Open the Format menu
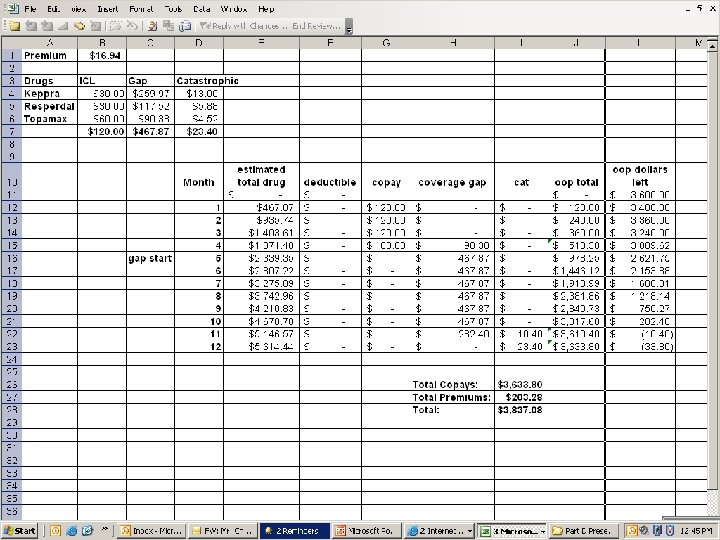 pos(141,9)
